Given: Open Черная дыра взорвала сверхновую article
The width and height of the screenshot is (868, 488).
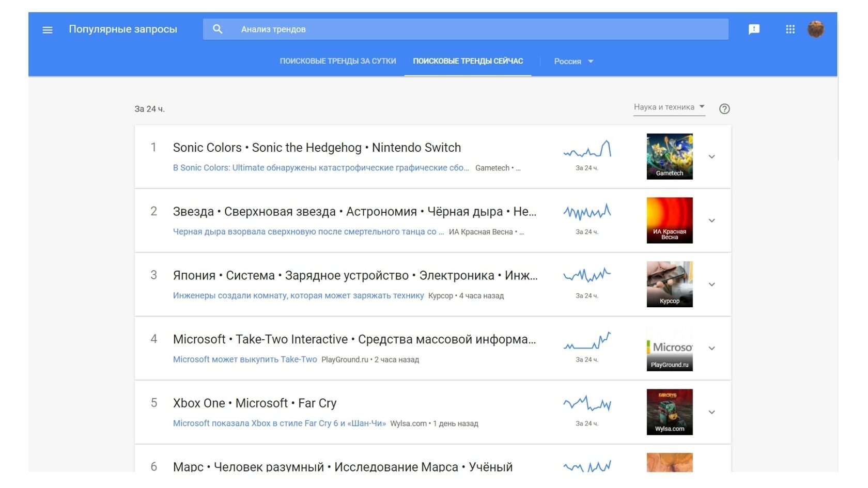Looking at the screenshot, I should [308, 232].
